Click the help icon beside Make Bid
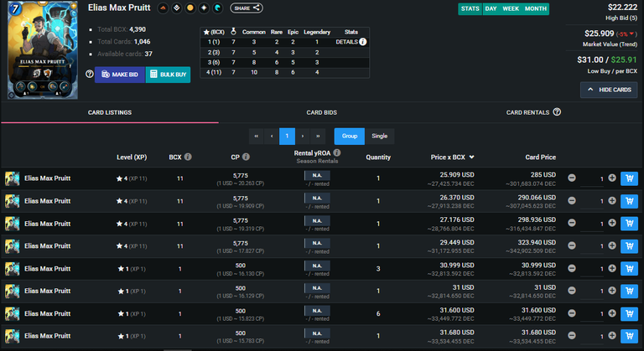The image size is (644, 351). (x=90, y=74)
